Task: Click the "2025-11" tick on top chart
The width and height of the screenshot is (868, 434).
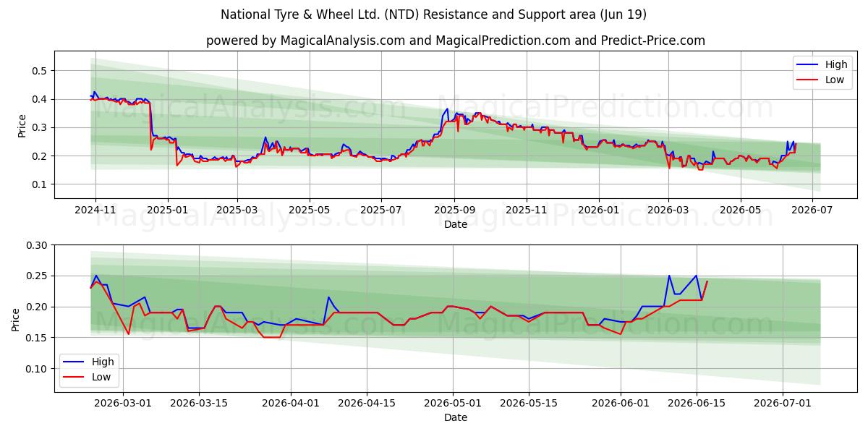Action: (527, 210)
